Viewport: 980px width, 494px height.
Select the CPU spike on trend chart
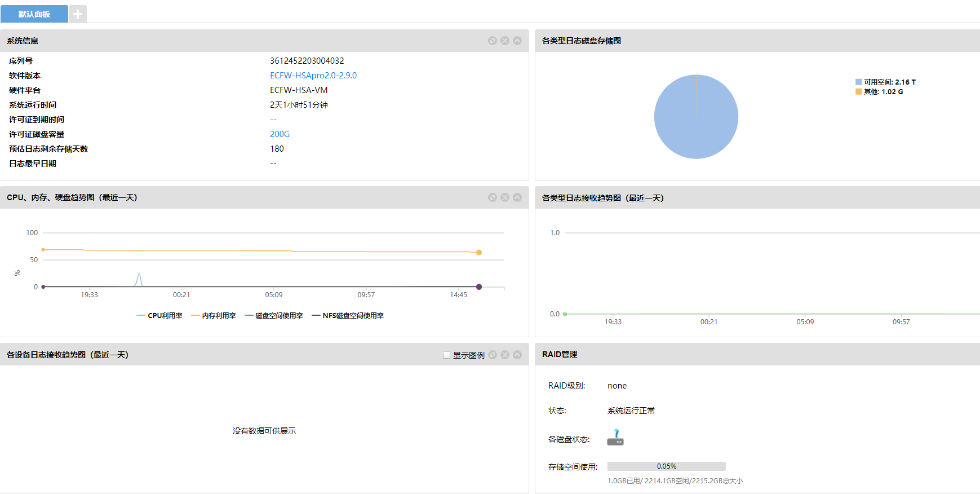pyautogui.click(x=139, y=280)
